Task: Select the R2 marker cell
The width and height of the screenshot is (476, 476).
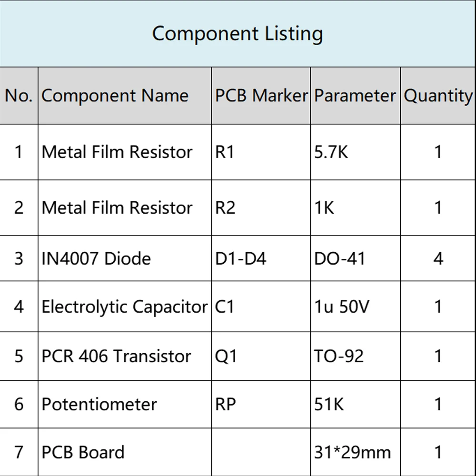Action: (x=261, y=208)
